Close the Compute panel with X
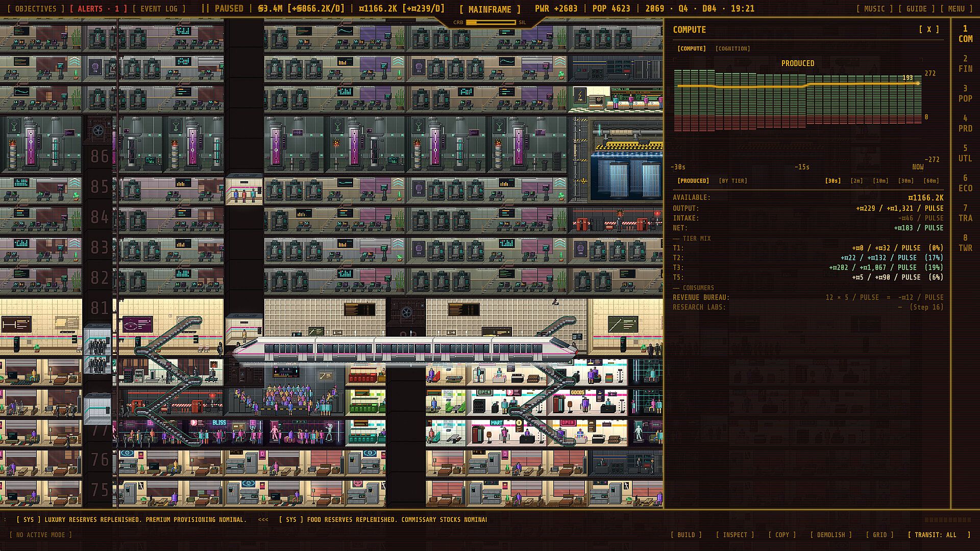Image resolution: width=980 pixels, height=551 pixels. point(928,30)
